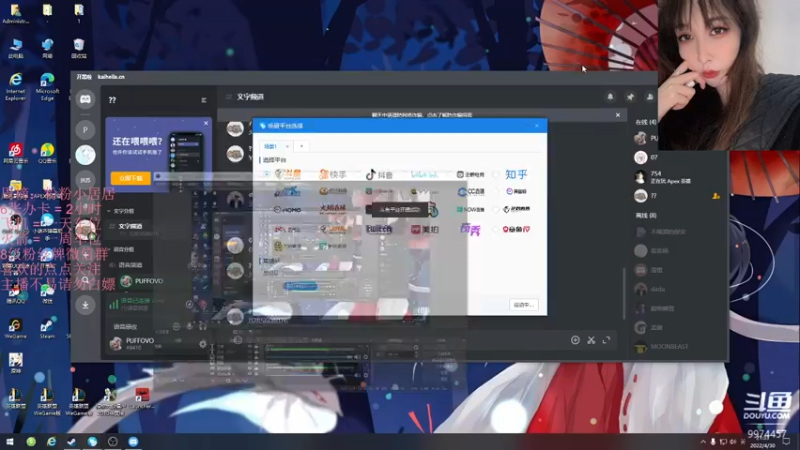Select the server icon labeled P
The width and height of the screenshot is (800, 450).
pos(85,130)
